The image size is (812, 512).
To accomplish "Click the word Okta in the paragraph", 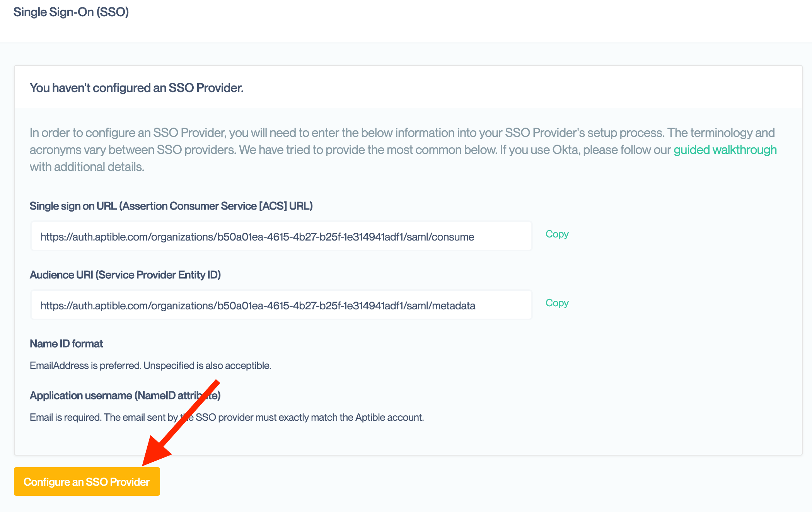I will (566, 150).
